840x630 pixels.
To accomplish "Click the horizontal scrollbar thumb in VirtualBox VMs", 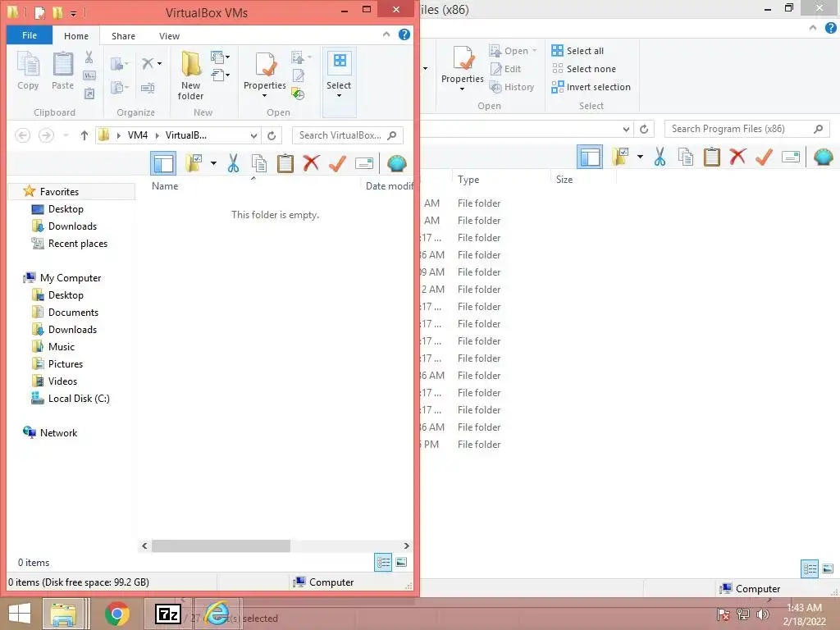I will coord(221,546).
